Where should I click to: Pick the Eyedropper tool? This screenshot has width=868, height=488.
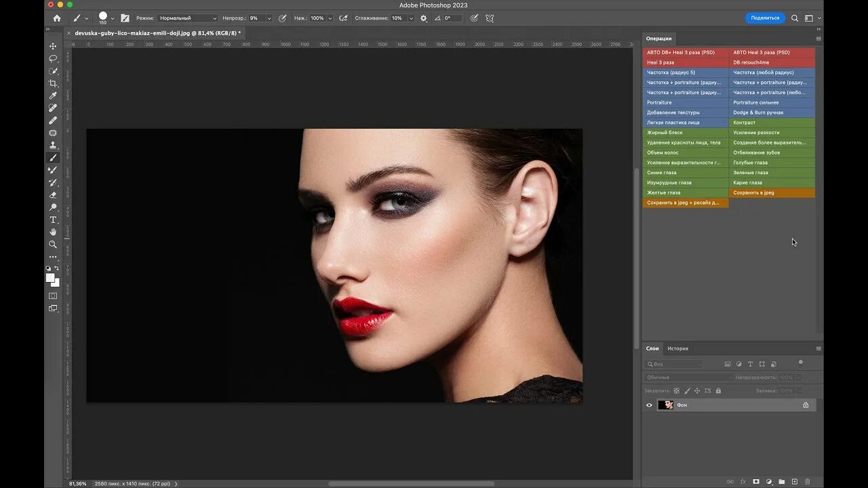click(x=53, y=96)
